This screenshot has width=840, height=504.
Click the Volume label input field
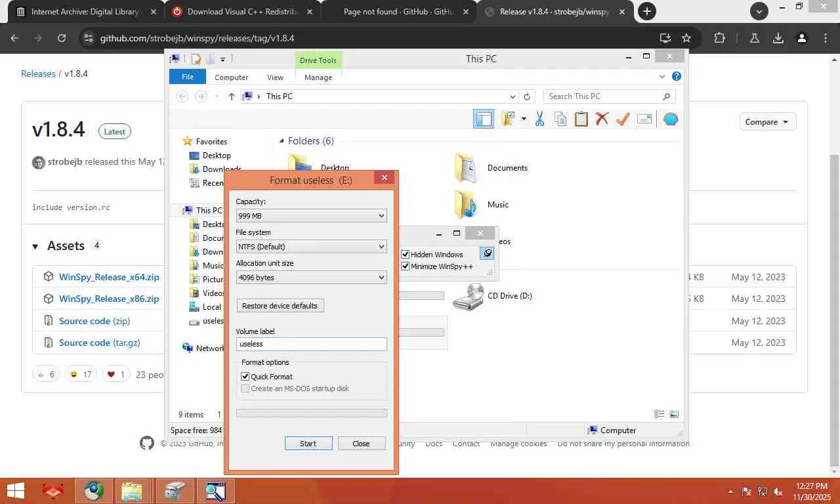[311, 344]
